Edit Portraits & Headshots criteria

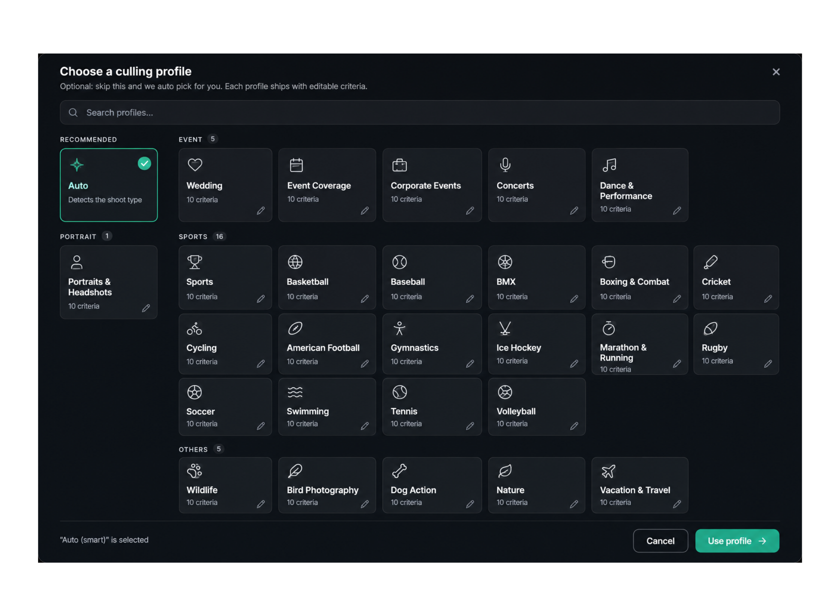click(x=146, y=308)
